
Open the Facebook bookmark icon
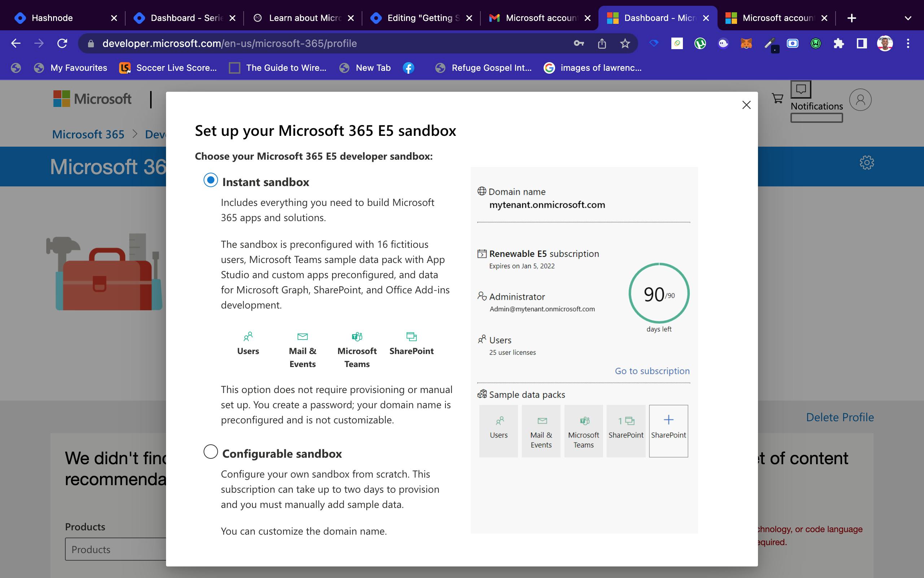pos(408,68)
